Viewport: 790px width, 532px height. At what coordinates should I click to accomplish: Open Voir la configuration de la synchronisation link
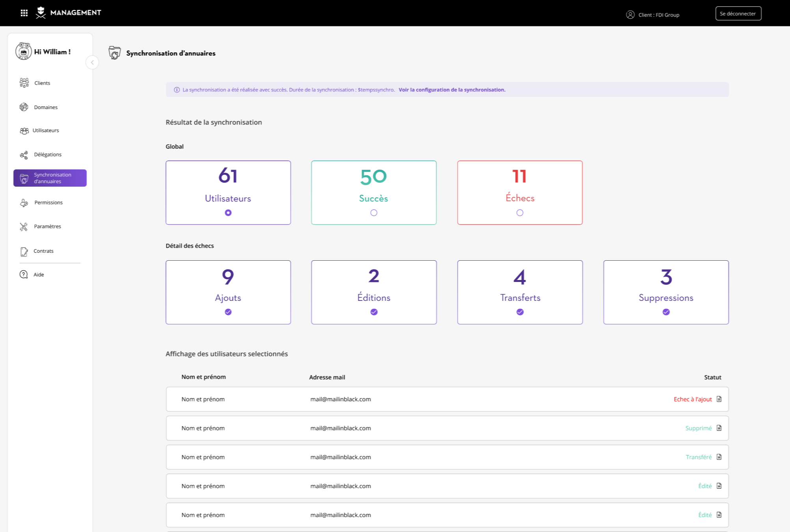tap(452, 90)
